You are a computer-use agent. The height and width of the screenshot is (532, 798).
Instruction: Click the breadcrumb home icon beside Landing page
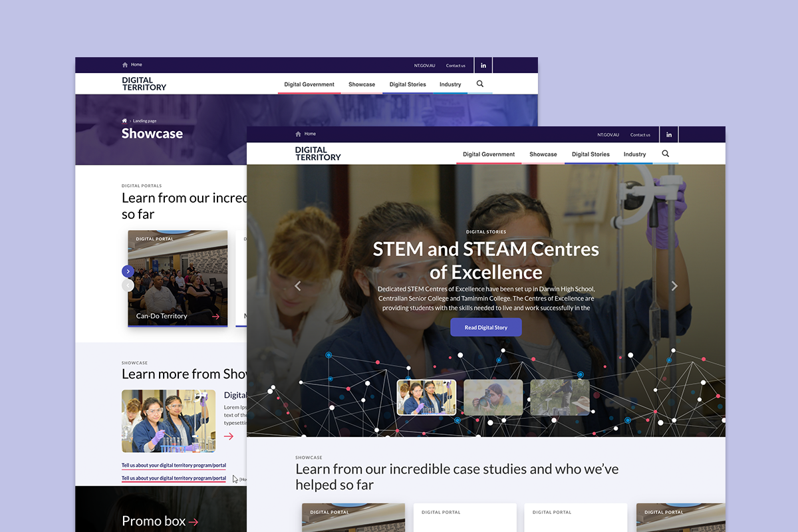[124, 121]
